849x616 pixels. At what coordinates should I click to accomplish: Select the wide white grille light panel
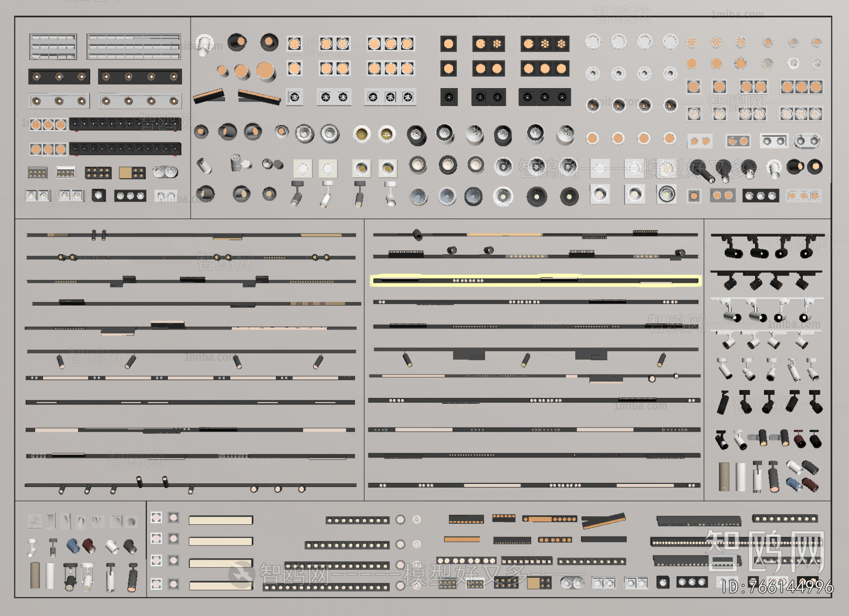[x=134, y=47]
